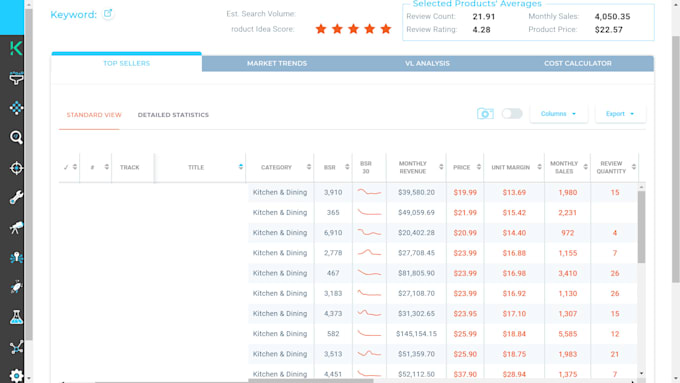Click the Kitchen & Dining cell for BSR 467
This screenshot has width=680, height=383.
(280, 273)
